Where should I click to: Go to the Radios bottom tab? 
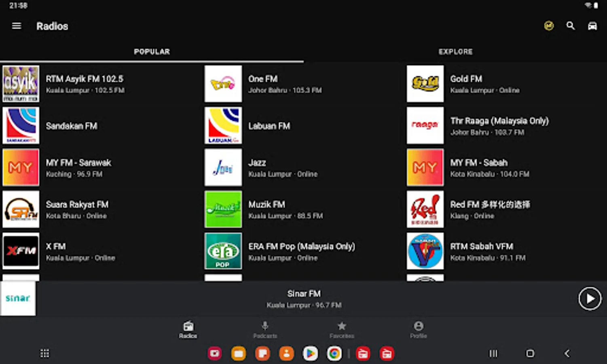coord(188,330)
